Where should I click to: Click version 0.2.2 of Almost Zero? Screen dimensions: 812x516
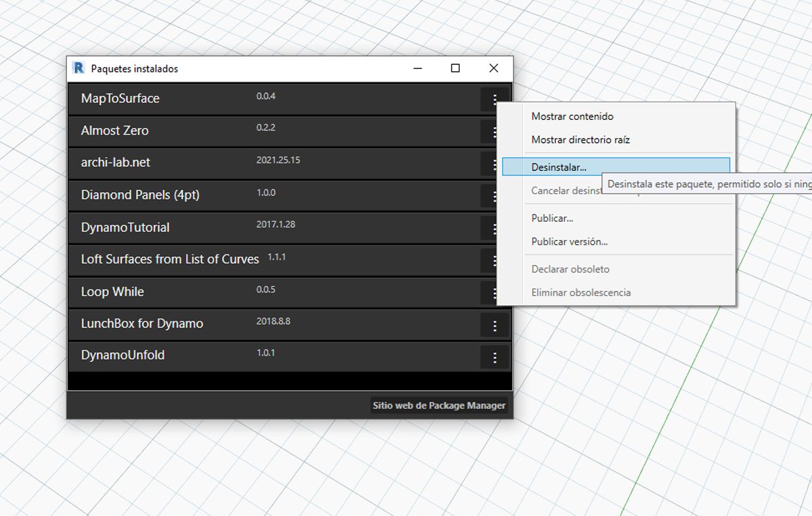tap(266, 128)
